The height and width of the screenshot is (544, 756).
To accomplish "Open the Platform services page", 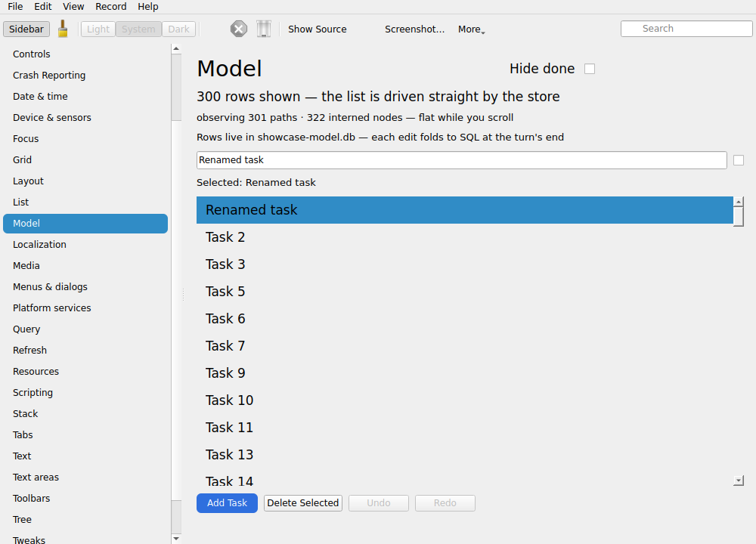I will (85, 308).
